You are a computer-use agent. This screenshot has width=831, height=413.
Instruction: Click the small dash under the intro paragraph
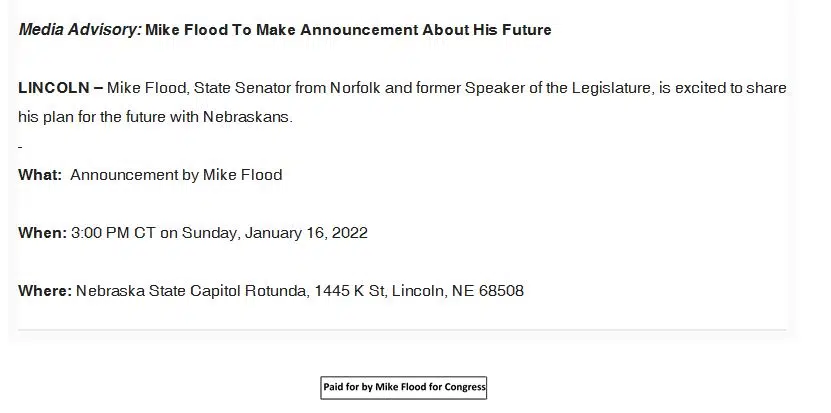point(20,147)
